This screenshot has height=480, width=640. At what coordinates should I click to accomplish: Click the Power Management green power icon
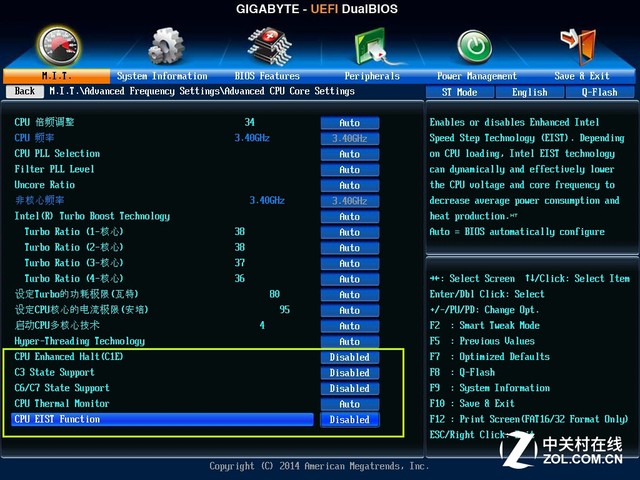pos(474,47)
